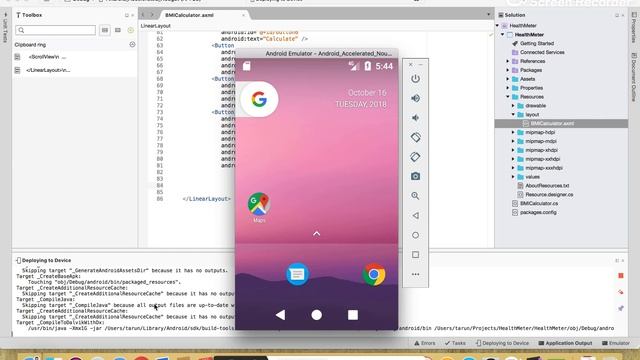Image resolution: width=640 pixels, height=360 pixels.
Task: Open the Application Output pad
Action: (x=565, y=343)
